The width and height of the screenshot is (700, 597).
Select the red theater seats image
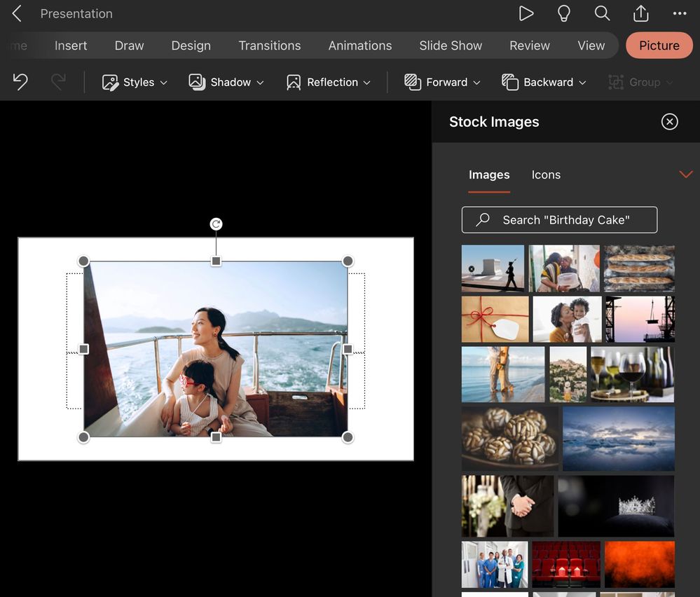coord(566,564)
